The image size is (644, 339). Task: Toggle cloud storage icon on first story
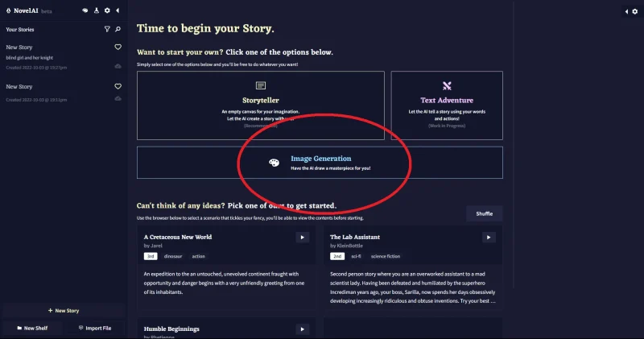pos(118,66)
